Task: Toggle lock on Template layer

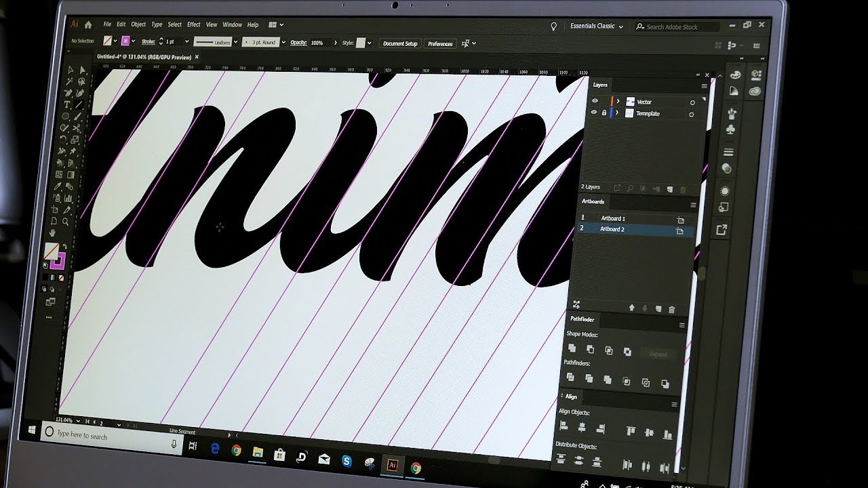Action: (x=604, y=113)
